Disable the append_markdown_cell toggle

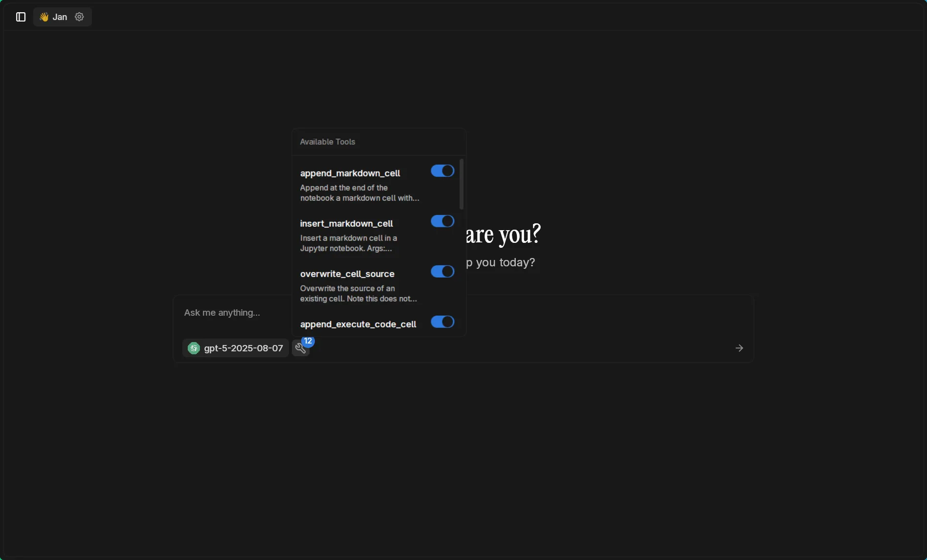pyautogui.click(x=442, y=171)
